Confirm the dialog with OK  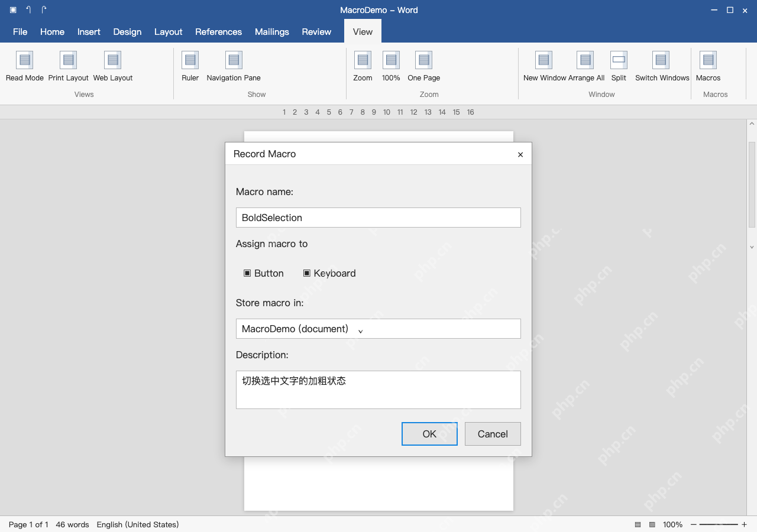[429, 434]
